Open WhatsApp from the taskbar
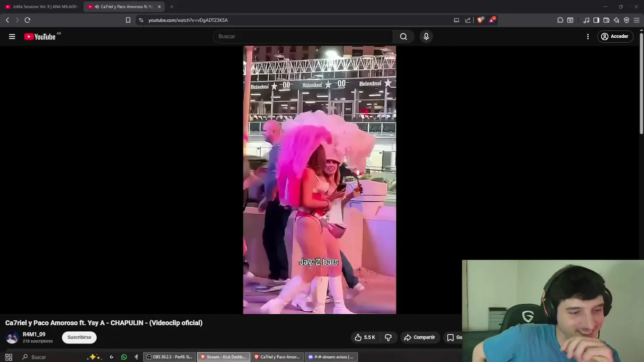This screenshot has width=644, height=362. point(124,357)
